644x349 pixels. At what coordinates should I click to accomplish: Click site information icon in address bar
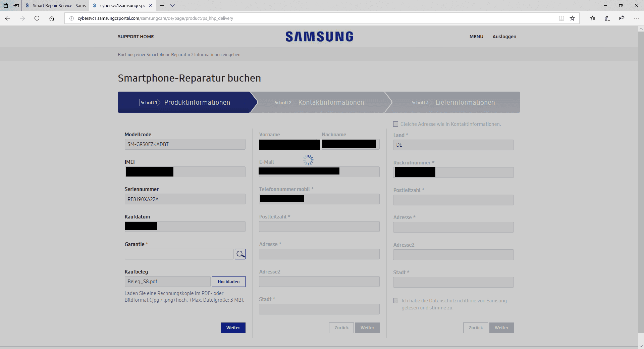tap(71, 18)
